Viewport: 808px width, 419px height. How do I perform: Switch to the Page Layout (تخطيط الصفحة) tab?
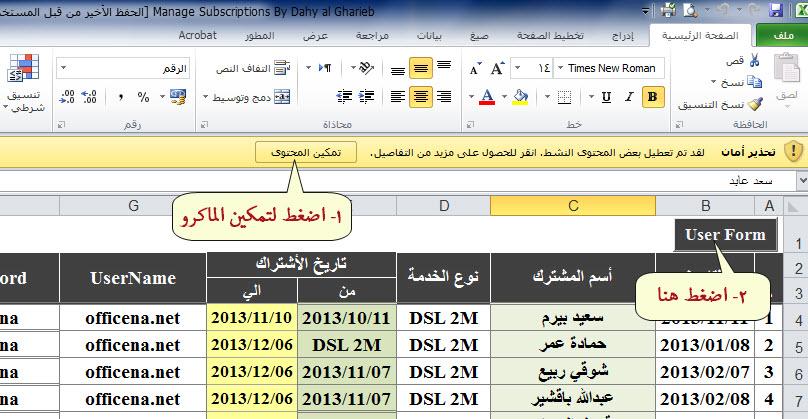[550, 36]
